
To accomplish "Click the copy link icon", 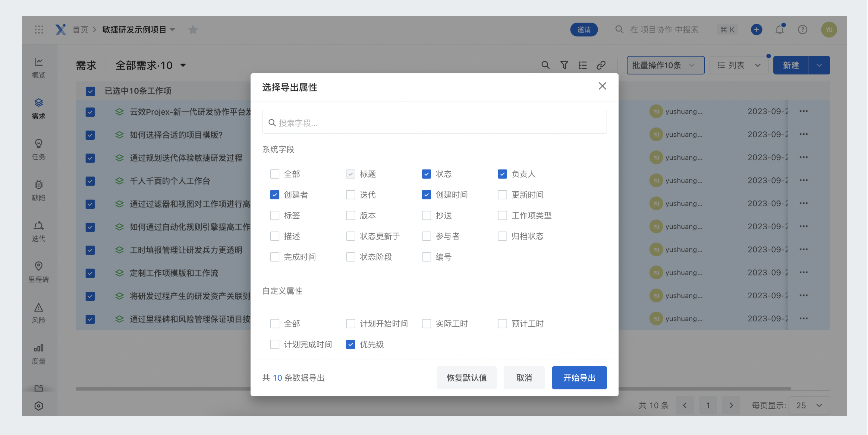I will [x=601, y=65].
